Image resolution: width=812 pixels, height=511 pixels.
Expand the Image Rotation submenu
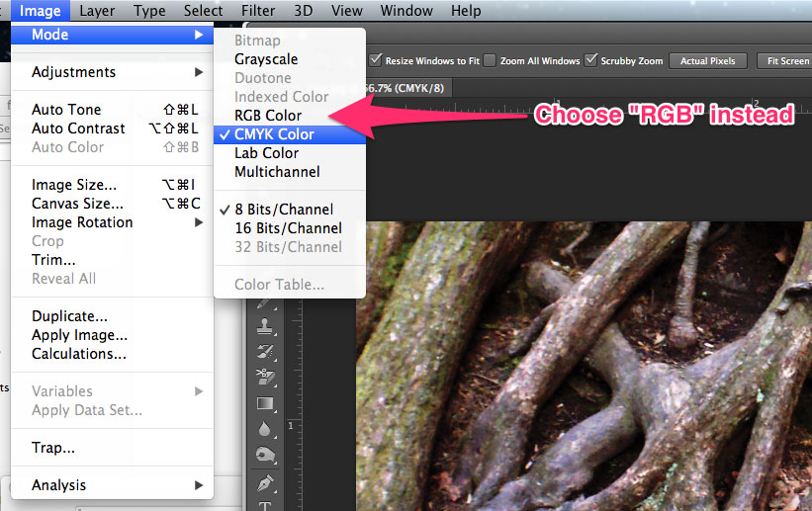[x=113, y=222]
